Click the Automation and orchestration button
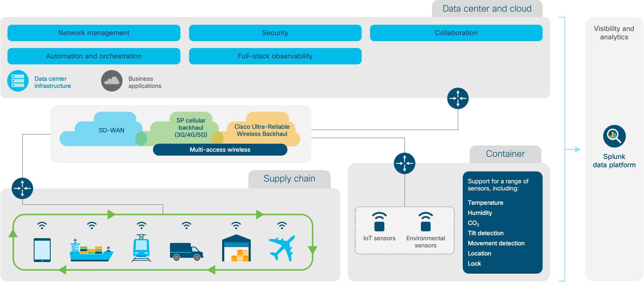Image resolution: width=644 pixels, height=282 pixels. click(94, 56)
